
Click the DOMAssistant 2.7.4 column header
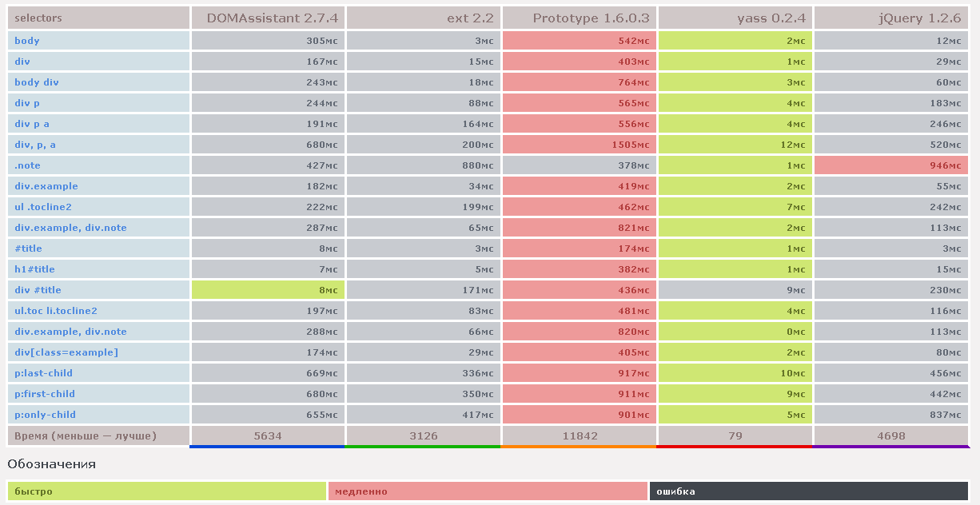(x=272, y=18)
